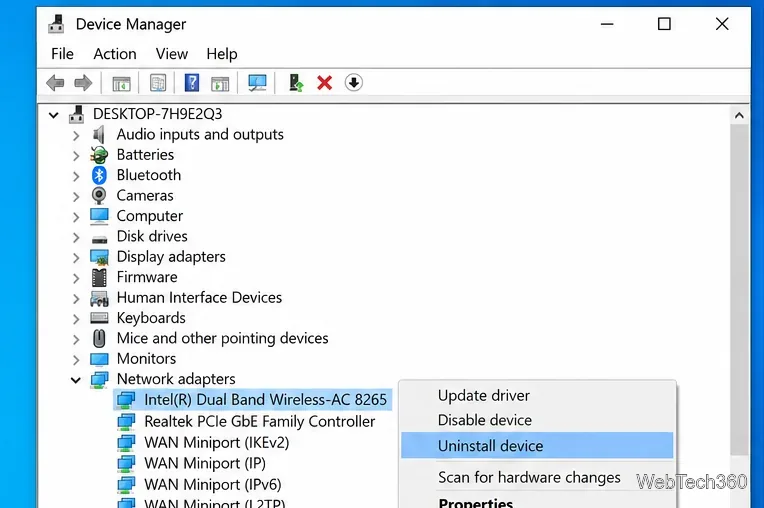Select Human Interface Devices label

pyautogui.click(x=199, y=298)
